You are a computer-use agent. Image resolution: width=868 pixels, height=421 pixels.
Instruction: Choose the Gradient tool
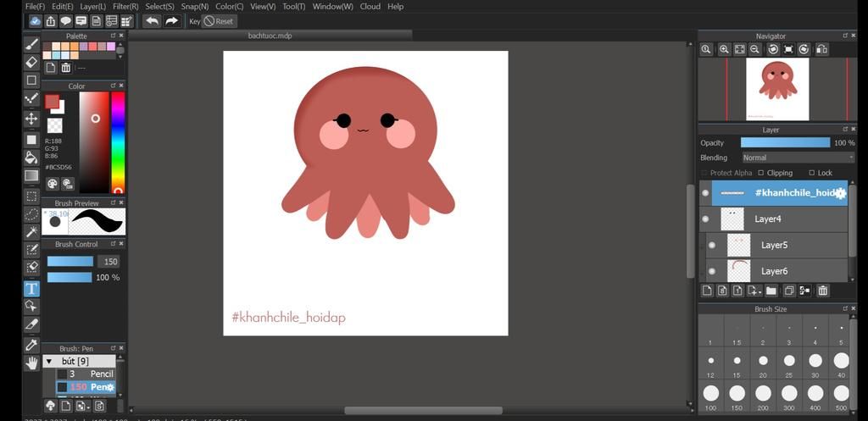tap(31, 175)
